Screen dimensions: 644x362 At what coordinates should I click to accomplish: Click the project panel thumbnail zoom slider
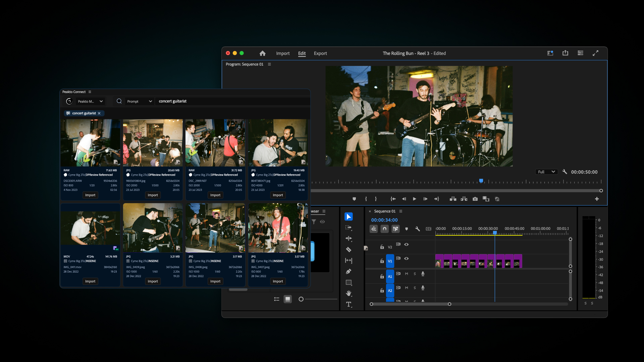[x=301, y=299]
